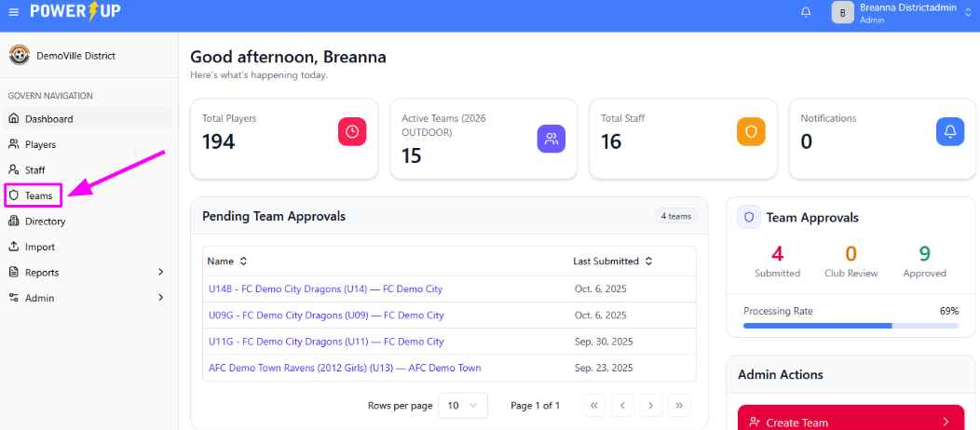The image size is (980, 430).
Task: Click the Approved count 9
Action: point(924,253)
